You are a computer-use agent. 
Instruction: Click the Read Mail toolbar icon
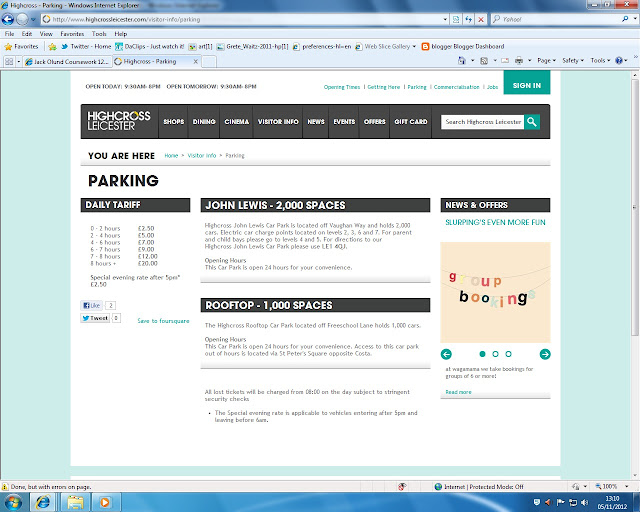(505, 60)
